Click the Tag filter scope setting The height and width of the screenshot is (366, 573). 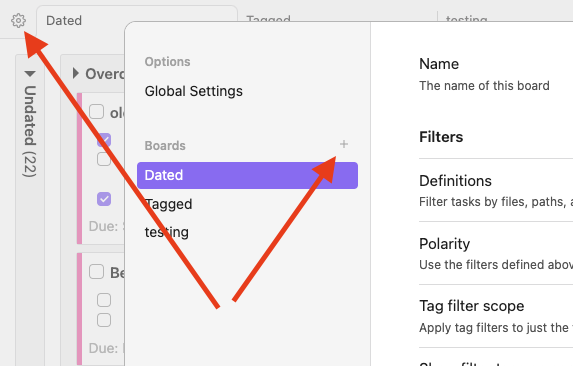pos(471,306)
